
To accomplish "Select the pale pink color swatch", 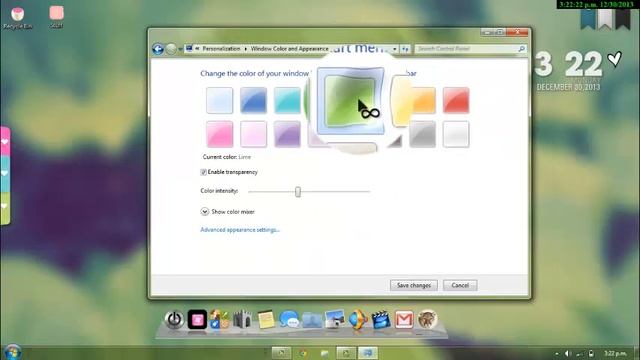I will [x=253, y=134].
